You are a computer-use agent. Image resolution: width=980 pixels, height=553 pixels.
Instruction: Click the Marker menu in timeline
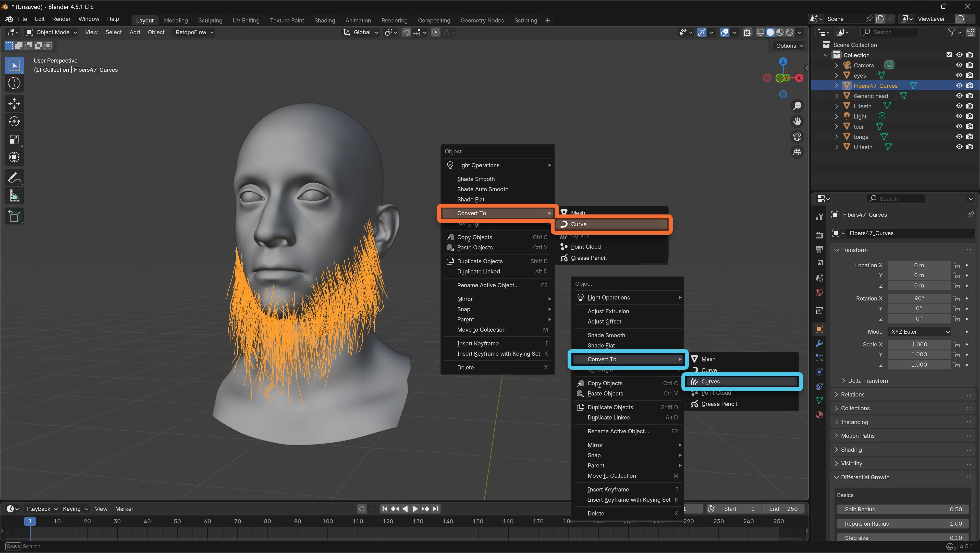[124, 509]
